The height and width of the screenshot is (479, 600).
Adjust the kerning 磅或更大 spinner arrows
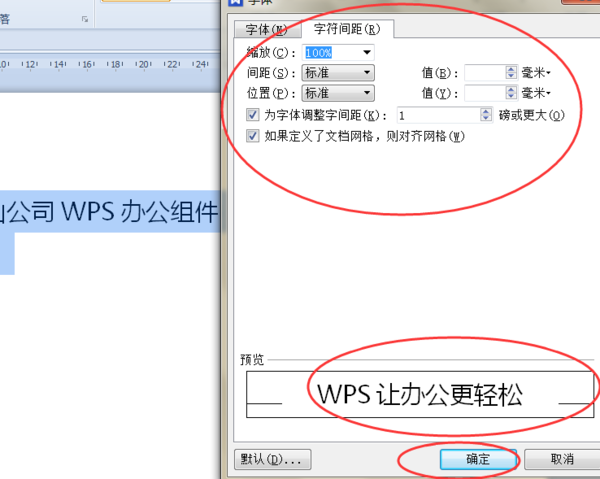pos(486,115)
